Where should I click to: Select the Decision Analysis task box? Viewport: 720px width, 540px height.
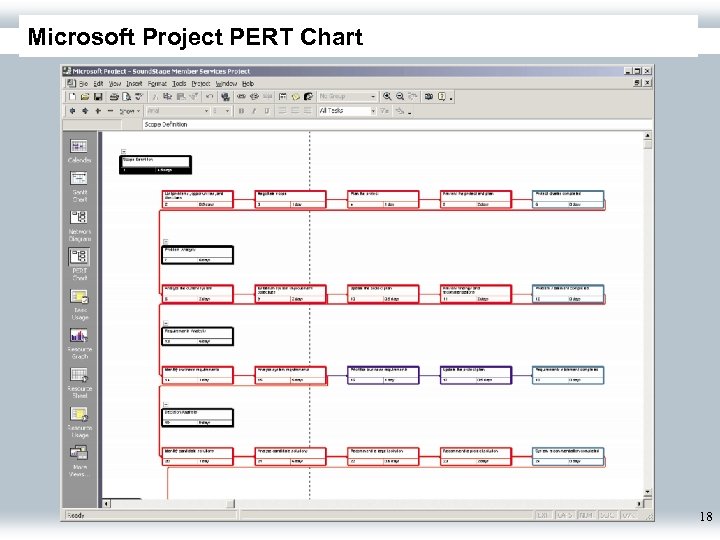click(x=197, y=418)
